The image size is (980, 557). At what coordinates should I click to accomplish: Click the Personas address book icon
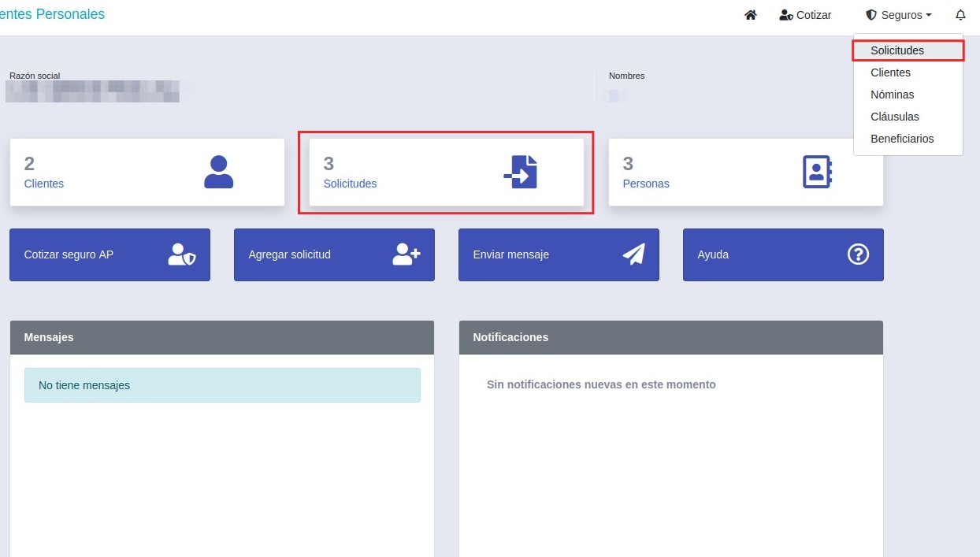(x=817, y=172)
